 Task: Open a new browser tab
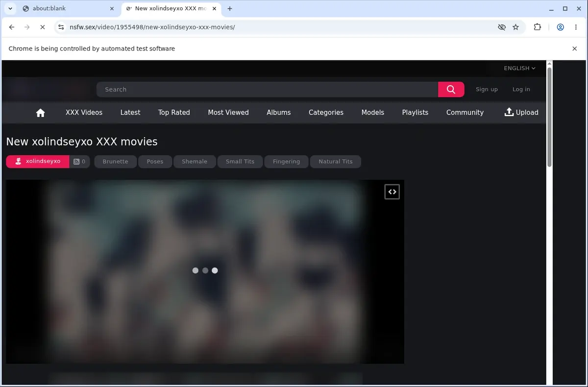[230, 8]
